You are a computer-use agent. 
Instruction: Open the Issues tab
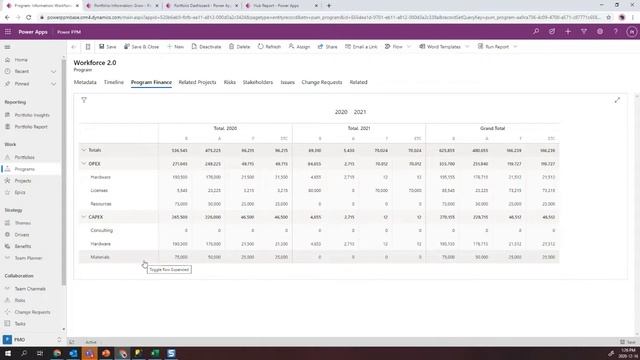pos(287,82)
